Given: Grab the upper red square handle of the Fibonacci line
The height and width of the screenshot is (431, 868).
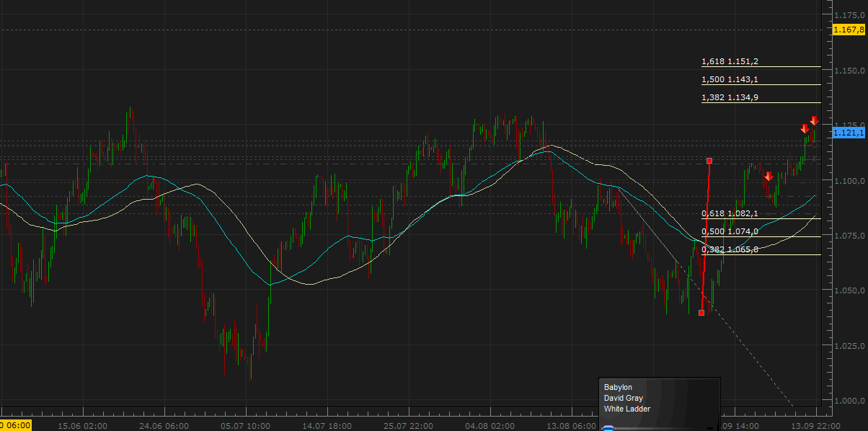Looking at the screenshot, I should (709, 161).
